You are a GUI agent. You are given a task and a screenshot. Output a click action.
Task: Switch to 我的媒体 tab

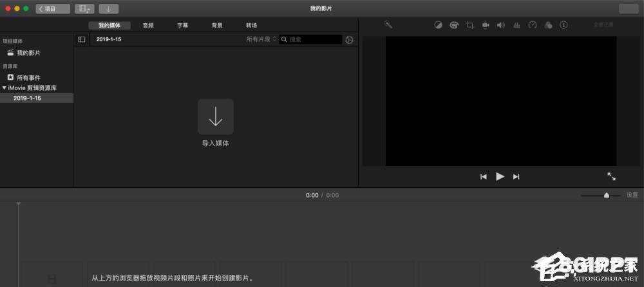coord(109,26)
